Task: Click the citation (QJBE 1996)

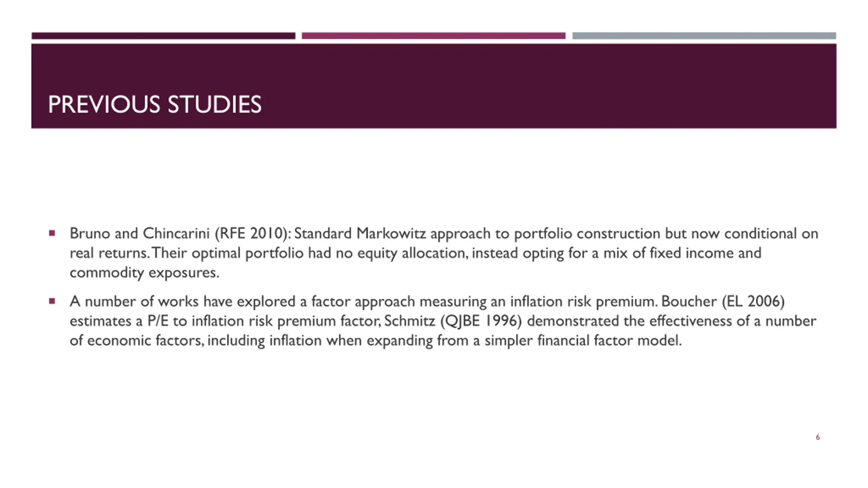Action: click(x=481, y=321)
